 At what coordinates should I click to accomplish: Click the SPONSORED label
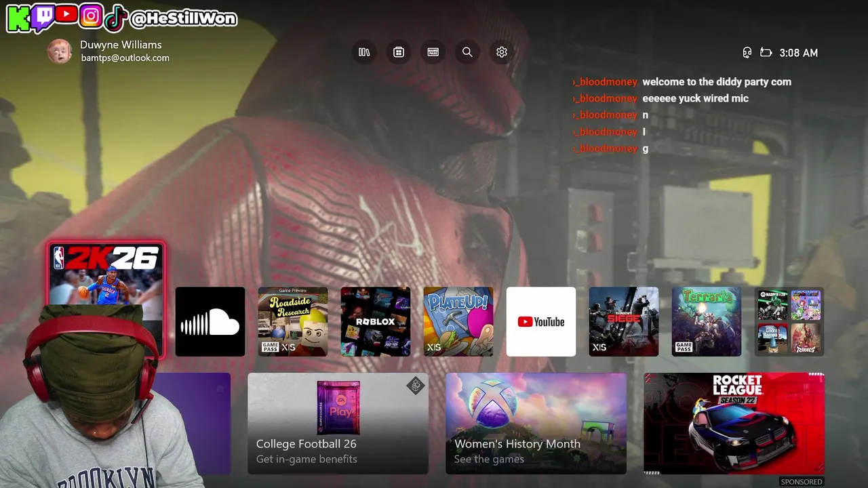[x=802, y=482]
